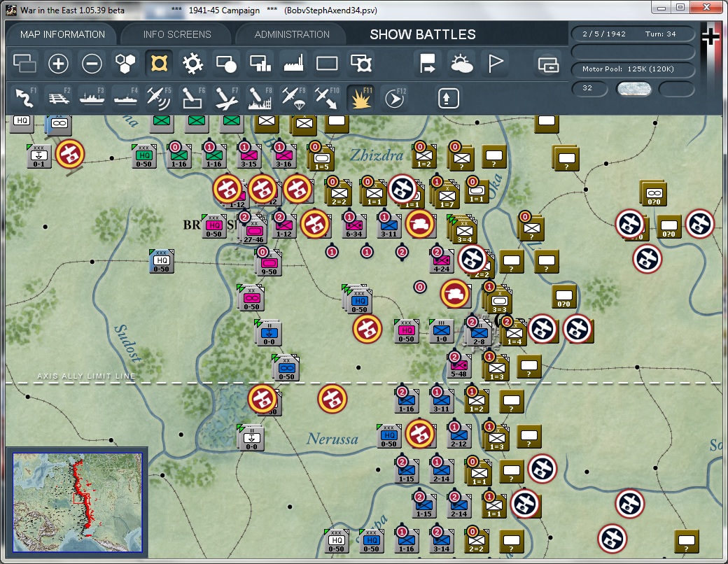Select the light blue HQ 0-50 counter

tap(162, 262)
